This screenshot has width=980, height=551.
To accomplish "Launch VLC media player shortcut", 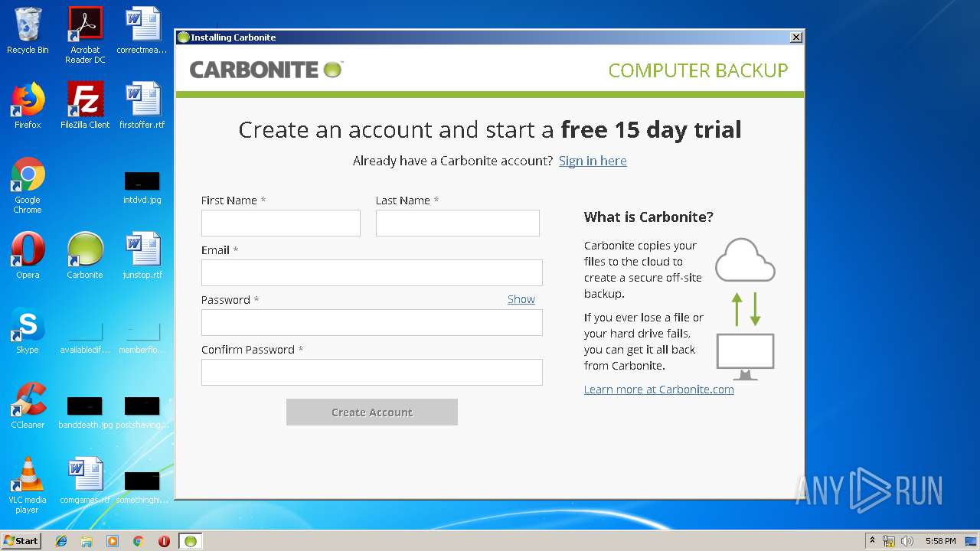I will [28, 485].
